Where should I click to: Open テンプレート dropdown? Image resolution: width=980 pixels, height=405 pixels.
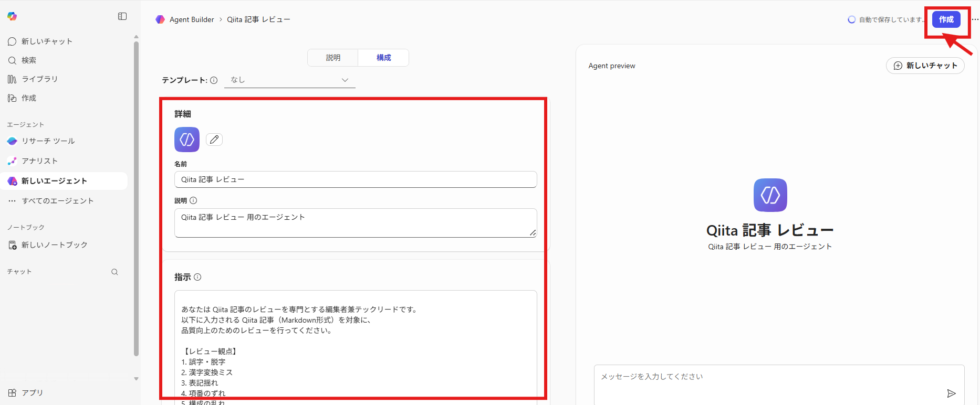tap(290, 80)
